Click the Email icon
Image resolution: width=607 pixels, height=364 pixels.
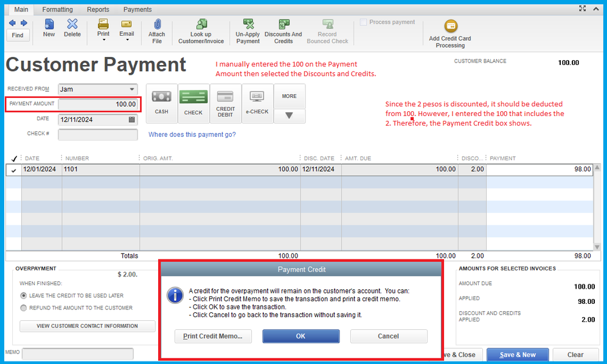[127, 24]
